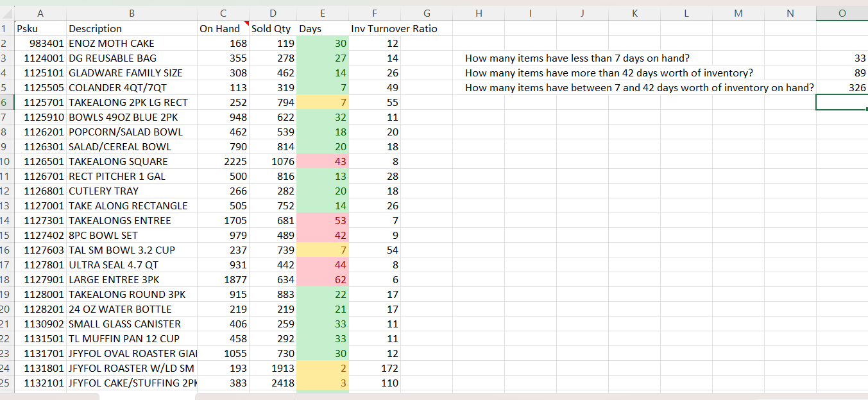Click the Psku header cell
868x400 pixels.
[40, 28]
